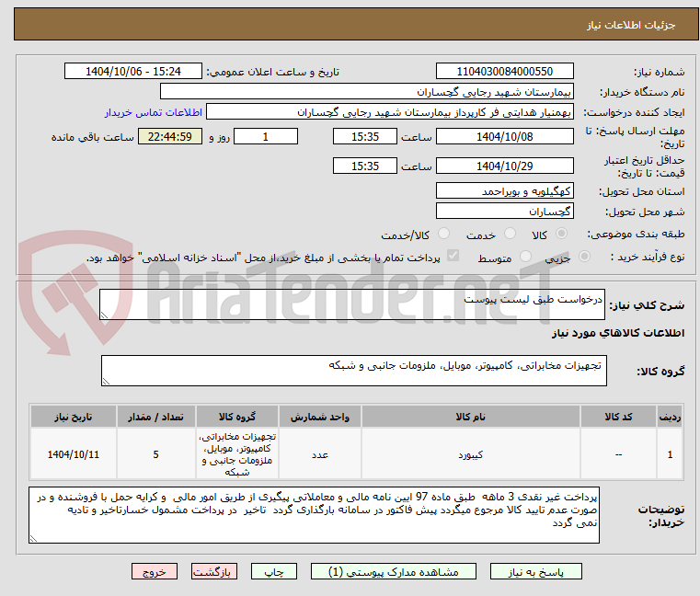
Task: Click the استان محل تحویل field
Action: click(x=504, y=190)
